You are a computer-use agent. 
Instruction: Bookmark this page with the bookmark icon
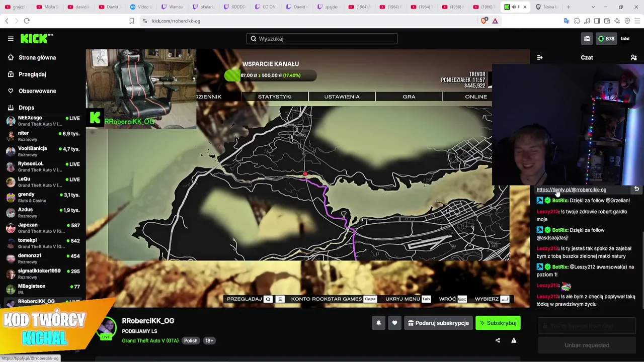[132, 21]
